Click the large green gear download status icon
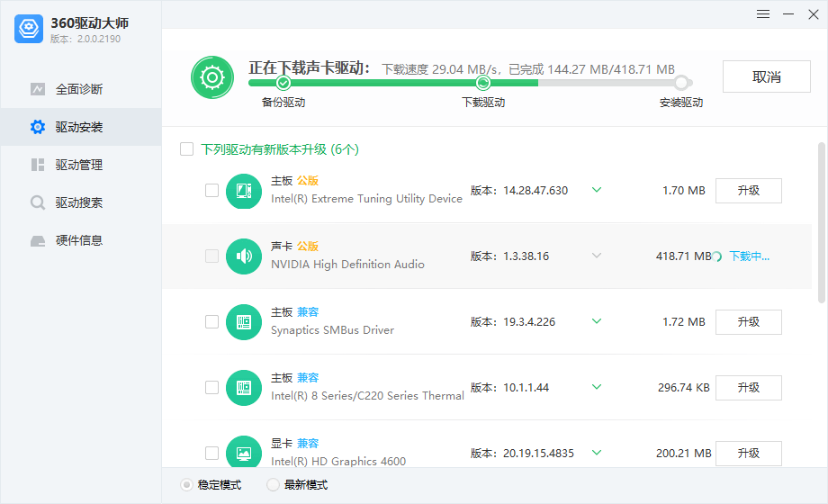The height and width of the screenshot is (504, 828). coord(212,77)
